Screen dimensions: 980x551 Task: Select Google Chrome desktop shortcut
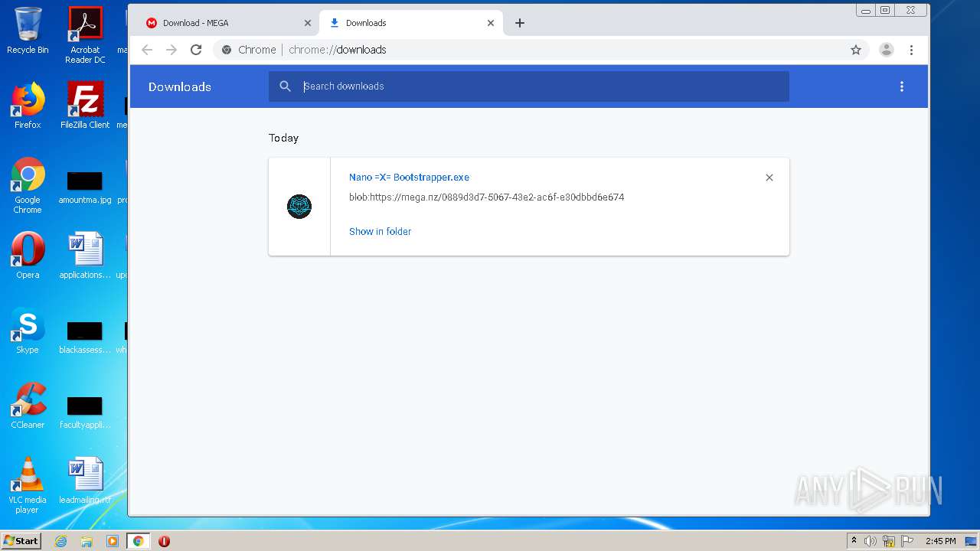pos(28,185)
